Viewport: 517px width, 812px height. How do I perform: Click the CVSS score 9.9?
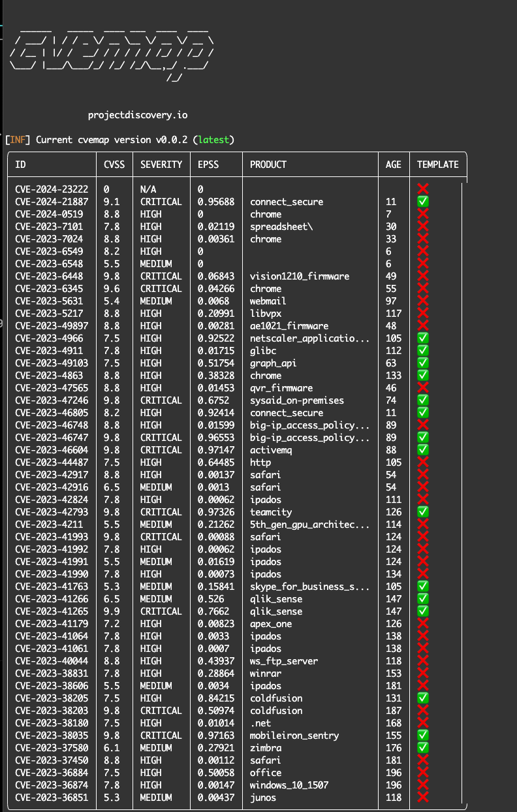tap(112, 611)
